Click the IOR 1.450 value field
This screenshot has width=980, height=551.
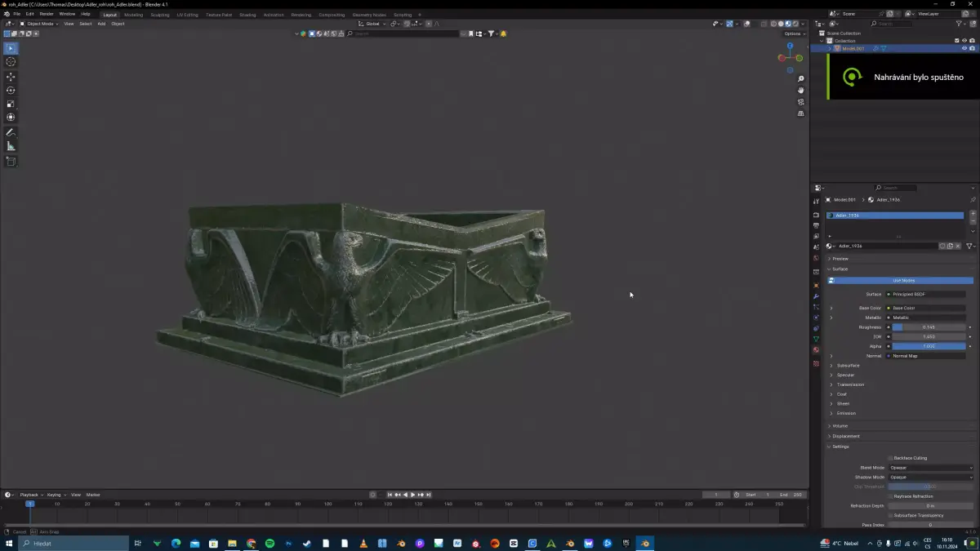[929, 336]
